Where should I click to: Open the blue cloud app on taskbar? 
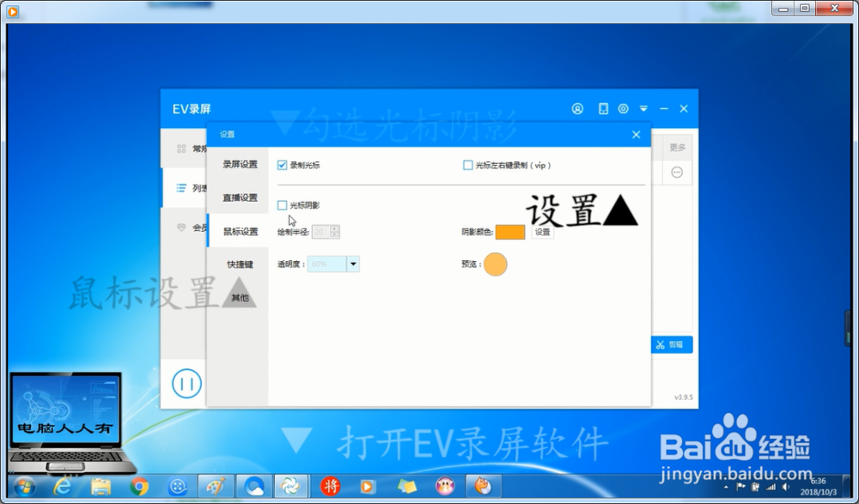[254, 487]
